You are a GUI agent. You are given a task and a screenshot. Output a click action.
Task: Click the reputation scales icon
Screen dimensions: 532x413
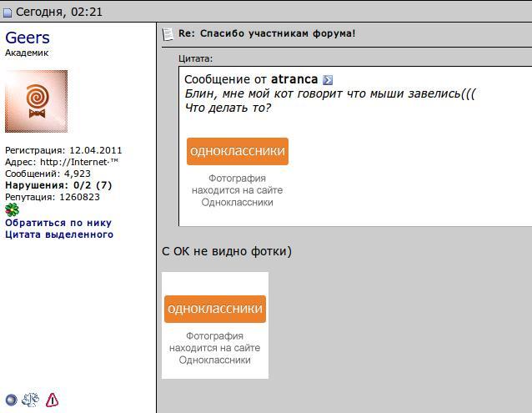(31, 400)
